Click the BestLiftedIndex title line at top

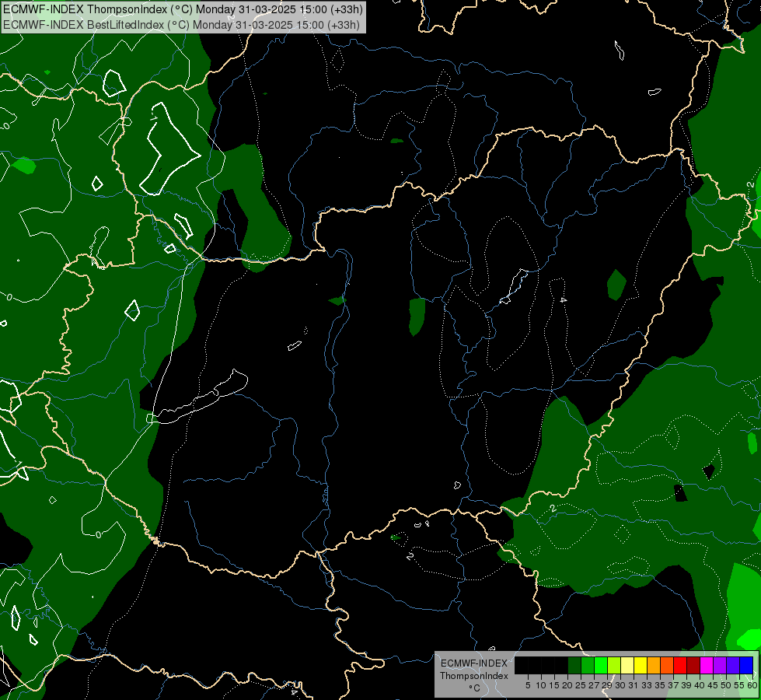[181, 24]
